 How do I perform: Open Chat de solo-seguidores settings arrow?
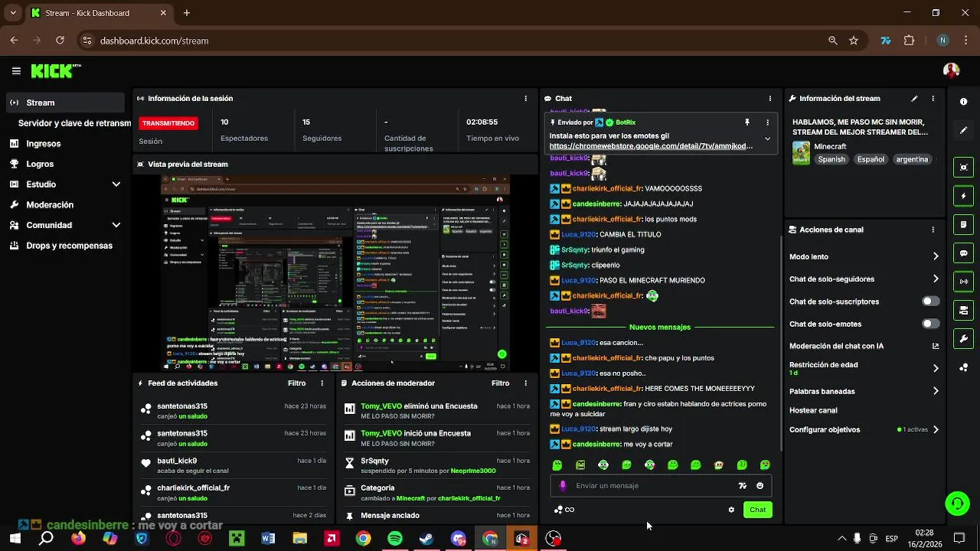[x=936, y=279]
